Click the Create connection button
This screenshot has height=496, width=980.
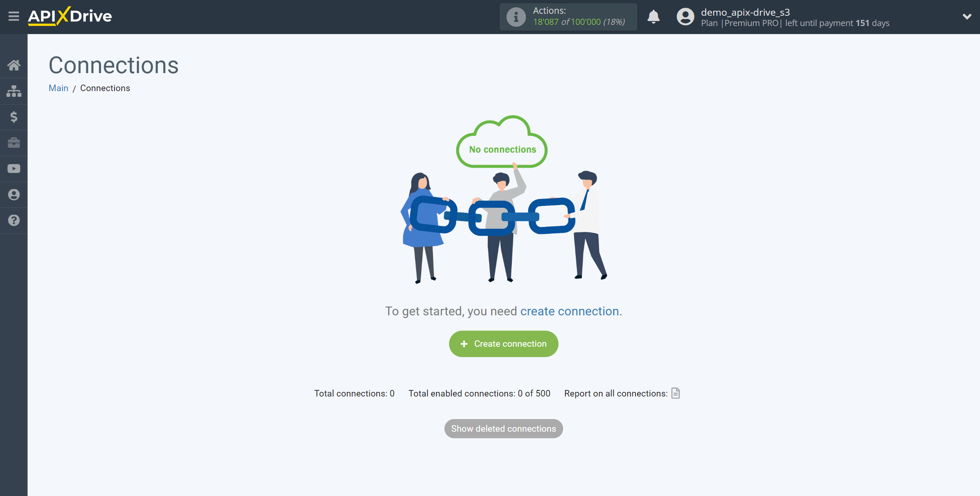point(503,344)
